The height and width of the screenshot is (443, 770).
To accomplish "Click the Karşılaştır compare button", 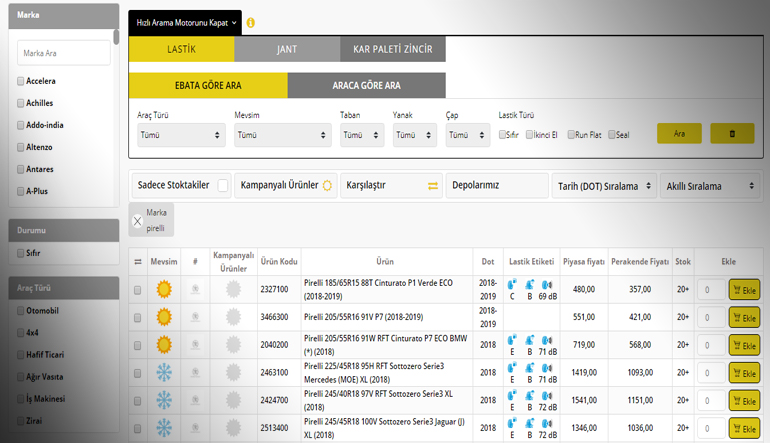I will point(391,186).
